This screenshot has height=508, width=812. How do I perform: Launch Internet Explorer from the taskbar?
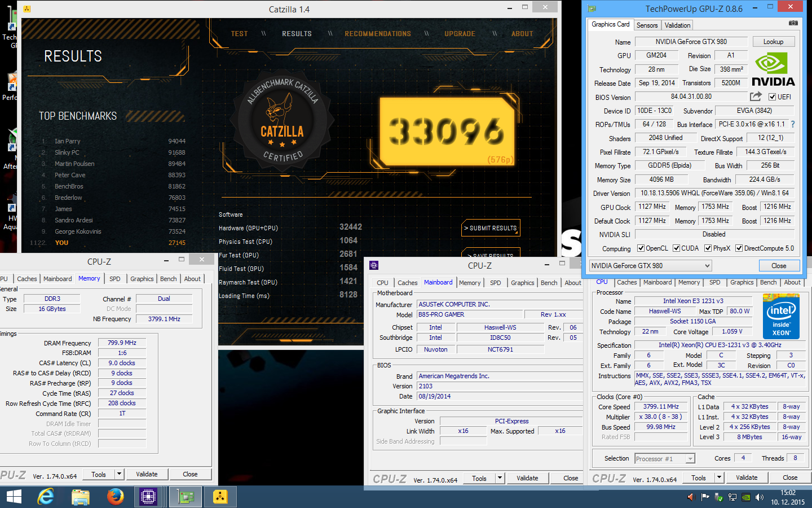click(x=46, y=497)
